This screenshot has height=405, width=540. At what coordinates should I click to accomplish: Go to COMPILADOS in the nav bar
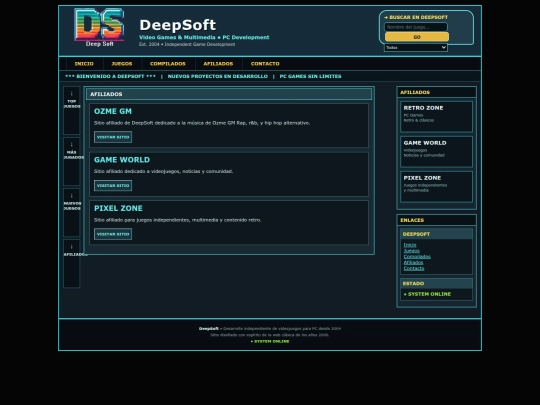point(168,64)
